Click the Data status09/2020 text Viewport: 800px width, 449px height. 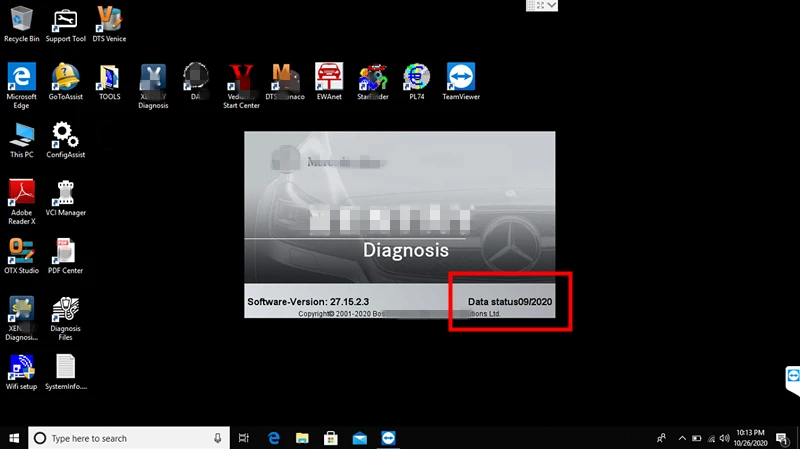(x=510, y=302)
